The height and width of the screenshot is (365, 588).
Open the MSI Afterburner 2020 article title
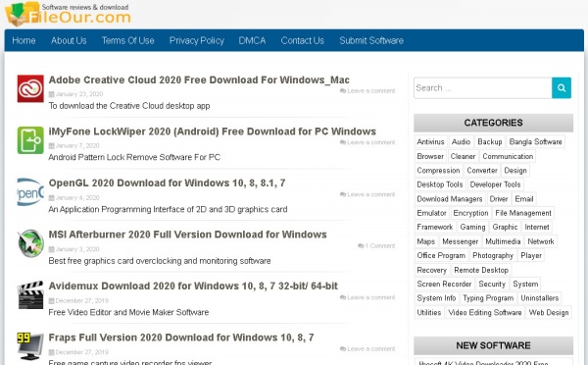click(x=187, y=235)
